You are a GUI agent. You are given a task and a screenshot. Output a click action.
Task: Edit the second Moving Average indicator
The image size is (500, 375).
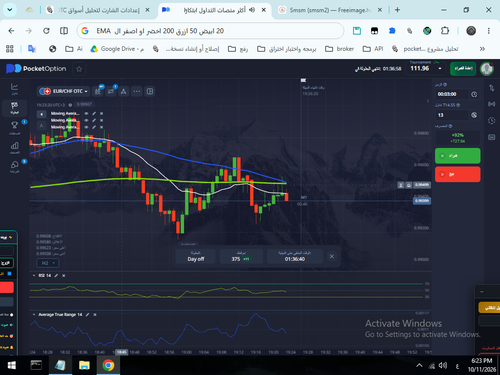coord(94,120)
